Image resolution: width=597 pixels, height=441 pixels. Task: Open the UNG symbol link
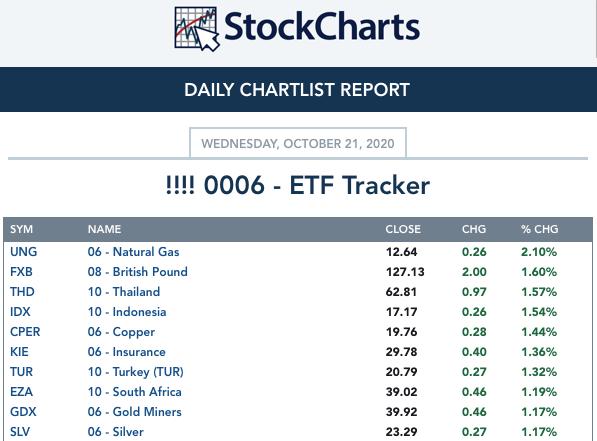click(24, 252)
